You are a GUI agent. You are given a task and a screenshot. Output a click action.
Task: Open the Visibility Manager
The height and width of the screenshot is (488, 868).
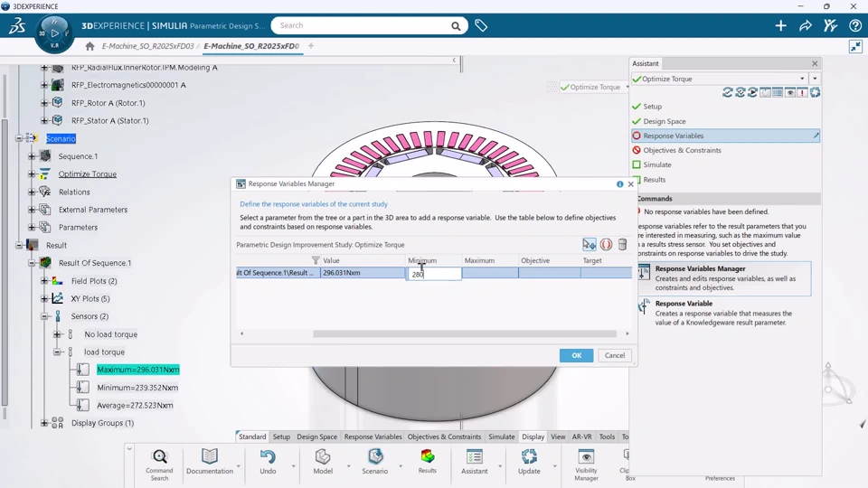[x=586, y=465]
